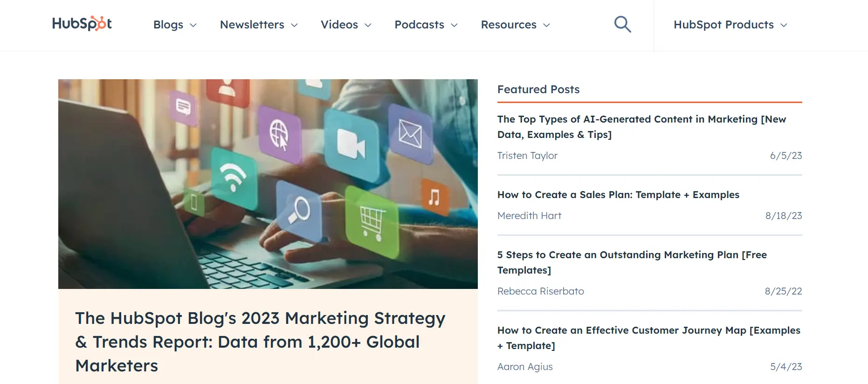
Task: View author Tristen Taylor
Action: [x=527, y=156]
